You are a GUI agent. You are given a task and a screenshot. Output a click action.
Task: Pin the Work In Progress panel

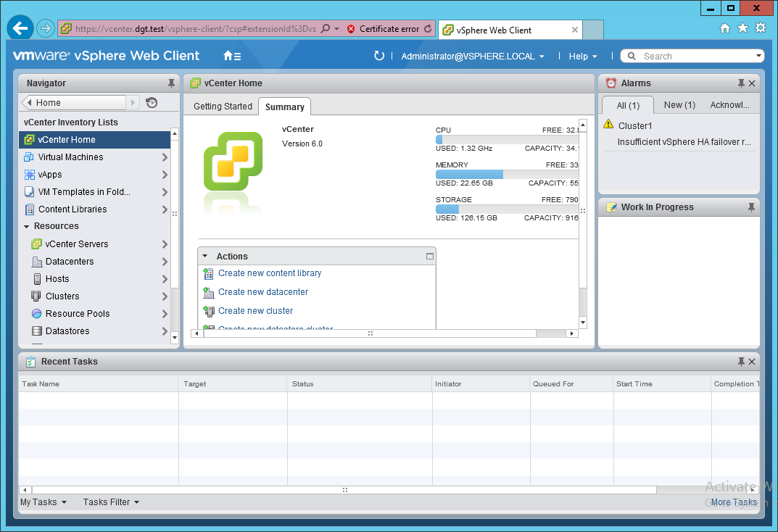[751, 207]
